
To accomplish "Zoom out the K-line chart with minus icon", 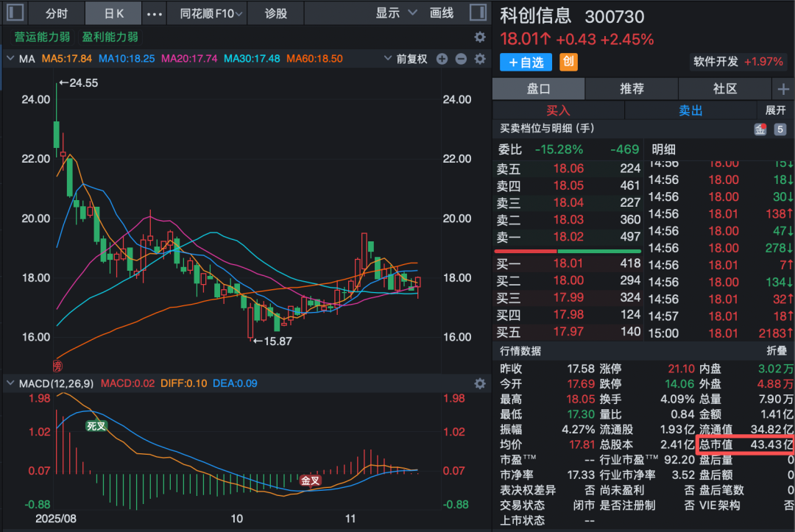I will coord(461,59).
